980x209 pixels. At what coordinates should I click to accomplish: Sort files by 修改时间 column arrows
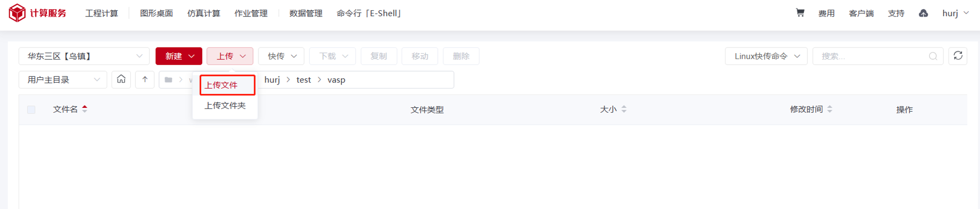click(x=830, y=109)
